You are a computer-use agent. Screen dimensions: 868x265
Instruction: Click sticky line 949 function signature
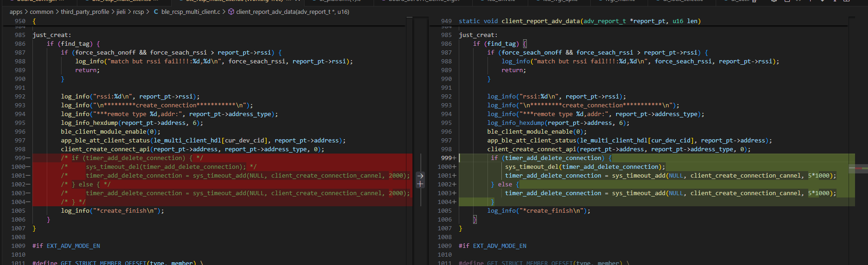click(x=580, y=21)
